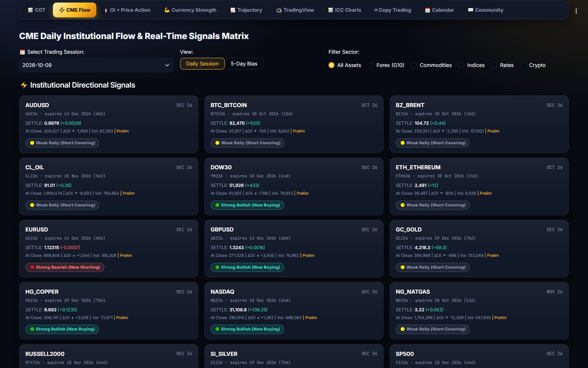Open the COT tab chart icon
Image resolution: width=588 pixels, height=368 pixels.
[x=31, y=10]
